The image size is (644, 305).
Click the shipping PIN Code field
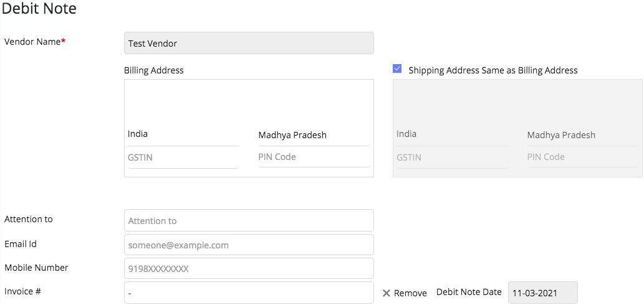pos(582,157)
